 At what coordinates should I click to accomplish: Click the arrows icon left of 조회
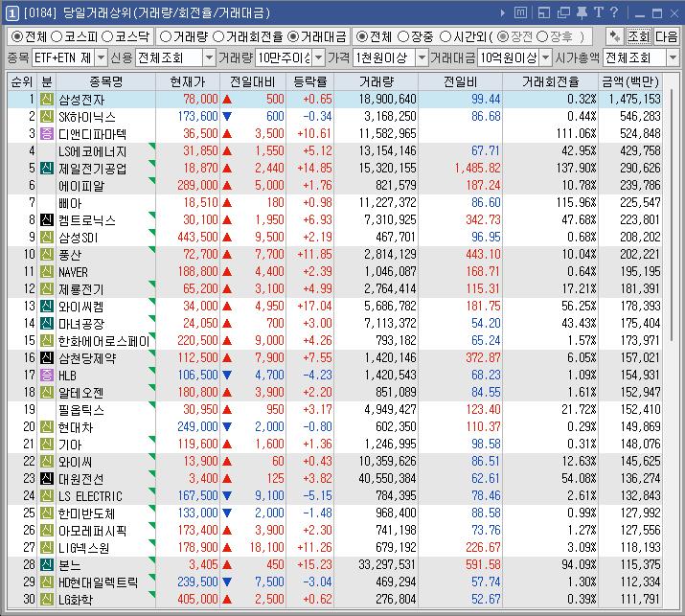pos(615,36)
